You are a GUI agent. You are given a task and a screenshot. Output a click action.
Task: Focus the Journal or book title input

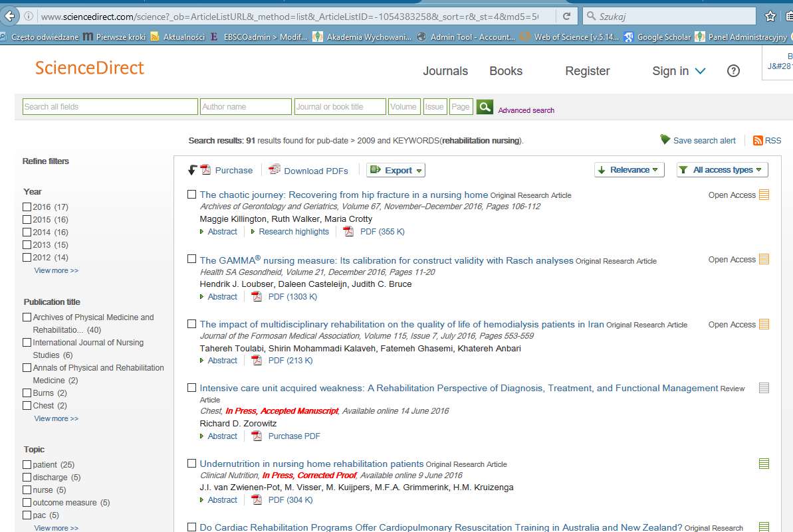(340, 107)
